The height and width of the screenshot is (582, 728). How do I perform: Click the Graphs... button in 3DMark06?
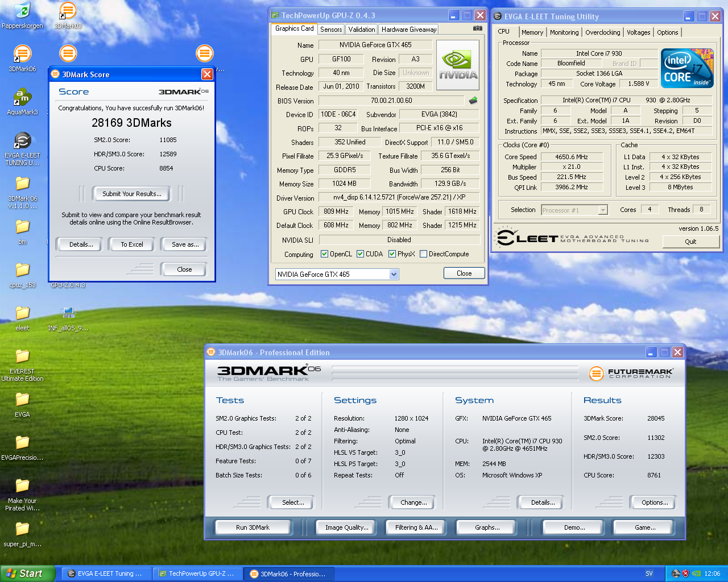(x=487, y=527)
